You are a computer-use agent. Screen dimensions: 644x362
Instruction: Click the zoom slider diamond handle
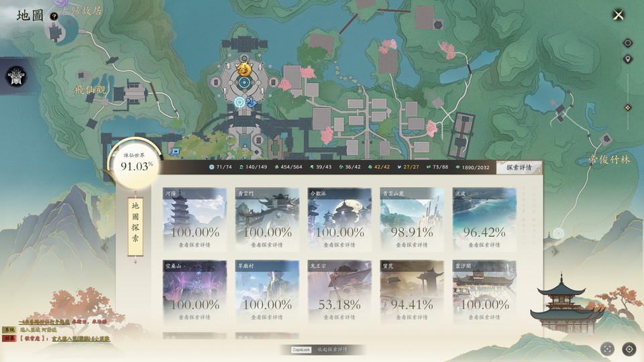628,107
